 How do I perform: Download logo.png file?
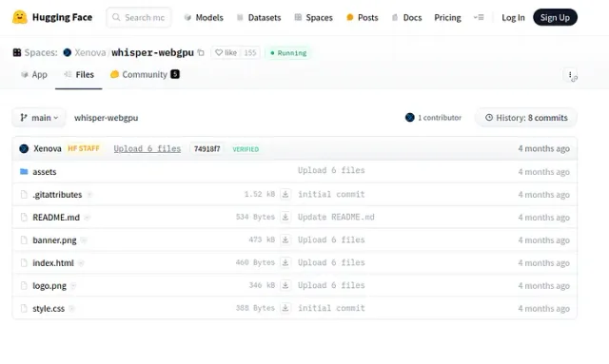tap(285, 285)
